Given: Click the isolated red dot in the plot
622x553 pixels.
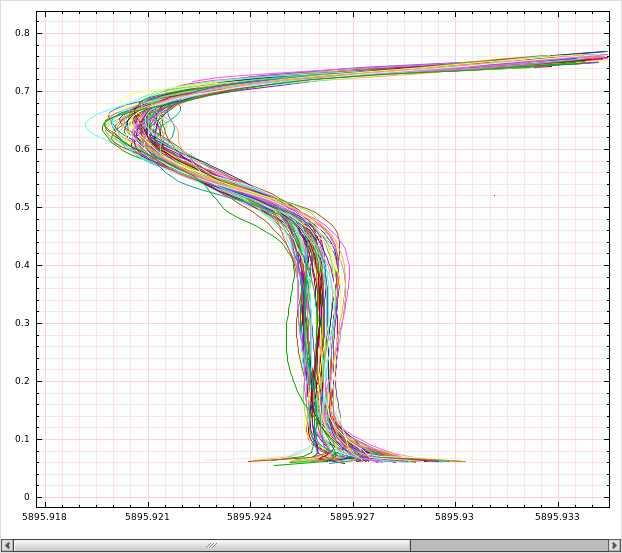Looking at the screenshot, I should (494, 195).
